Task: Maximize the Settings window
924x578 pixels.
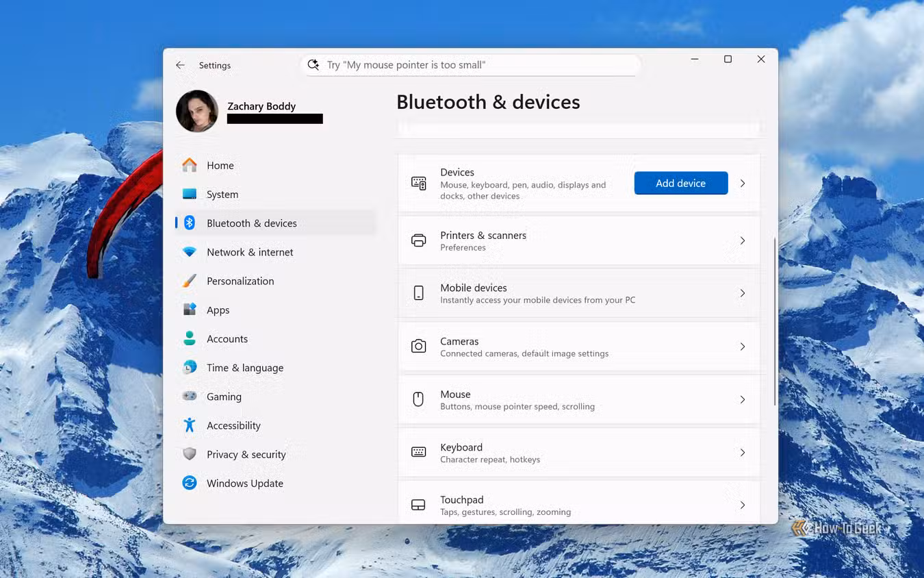Action: pos(728,60)
